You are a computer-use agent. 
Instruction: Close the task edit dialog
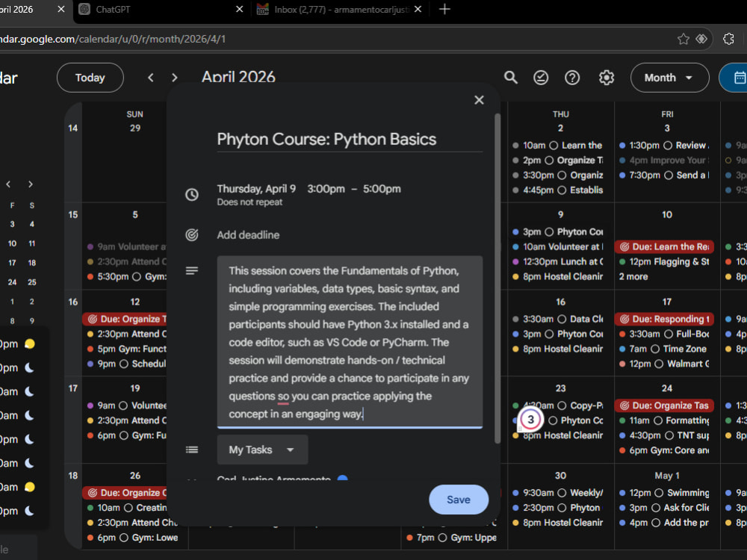click(479, 100)
